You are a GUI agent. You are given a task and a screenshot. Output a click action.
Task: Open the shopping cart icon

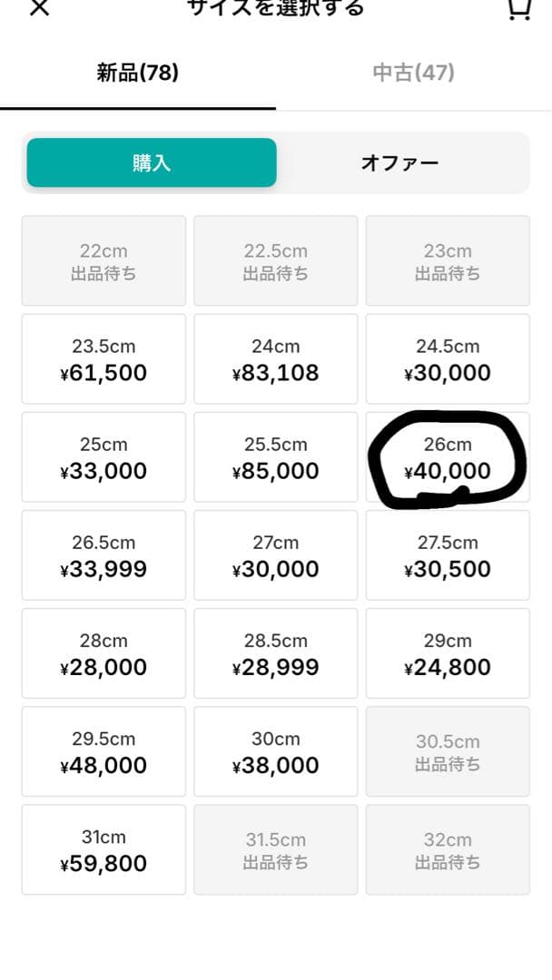click(x=519, y=9)
